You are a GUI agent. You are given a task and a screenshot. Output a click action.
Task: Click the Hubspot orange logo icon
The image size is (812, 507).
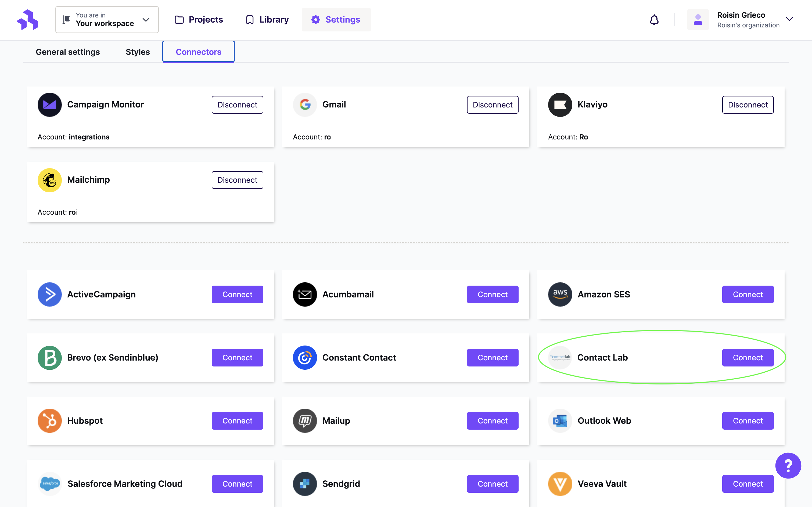50,420
